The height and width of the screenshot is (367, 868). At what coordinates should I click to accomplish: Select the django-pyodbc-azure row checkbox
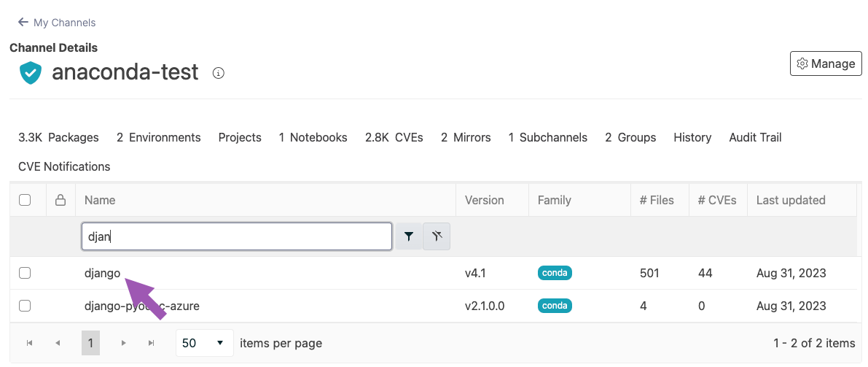[x=25, y=306]
